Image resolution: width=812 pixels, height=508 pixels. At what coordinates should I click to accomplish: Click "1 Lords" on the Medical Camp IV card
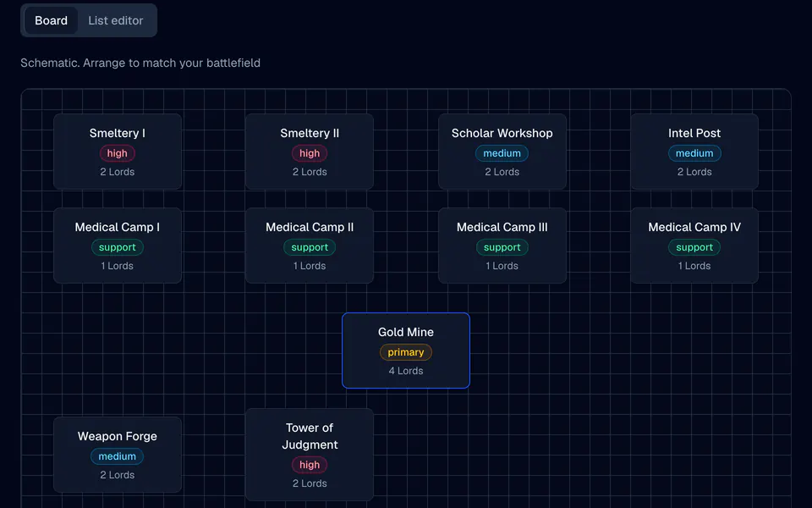pyautogui.click(x=694, y=266)
